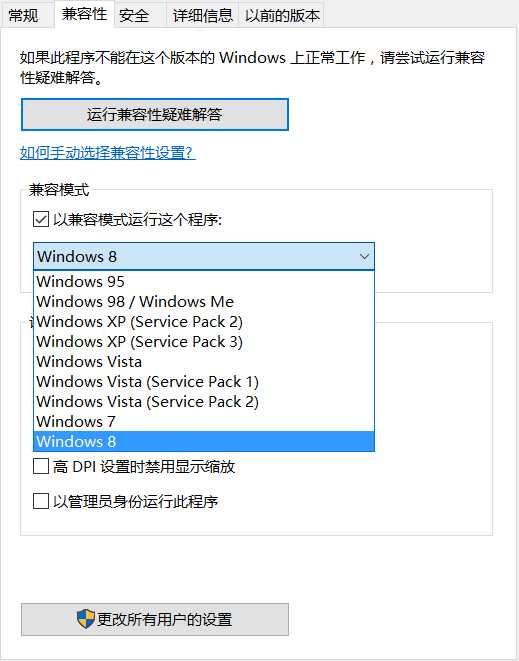Switch to the 常规 tab
The height and width of the screenshot is (661, 519).
[x=24, y=16]
